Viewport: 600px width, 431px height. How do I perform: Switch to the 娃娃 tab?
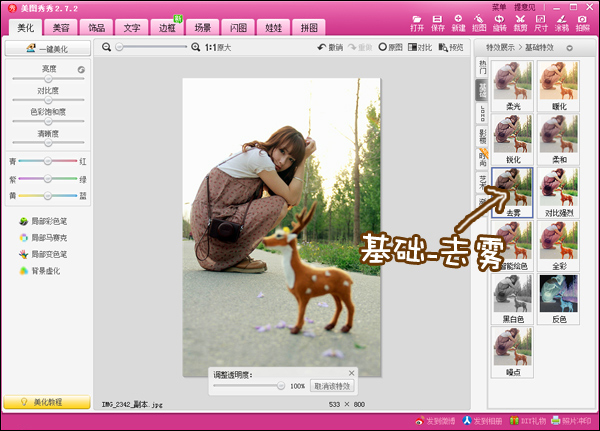tap(274, 28)
